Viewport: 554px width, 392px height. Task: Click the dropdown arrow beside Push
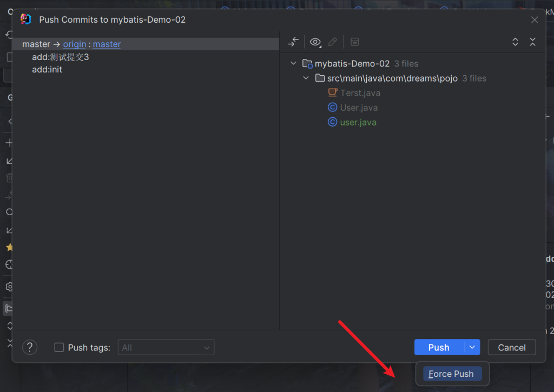pos(472,347)
